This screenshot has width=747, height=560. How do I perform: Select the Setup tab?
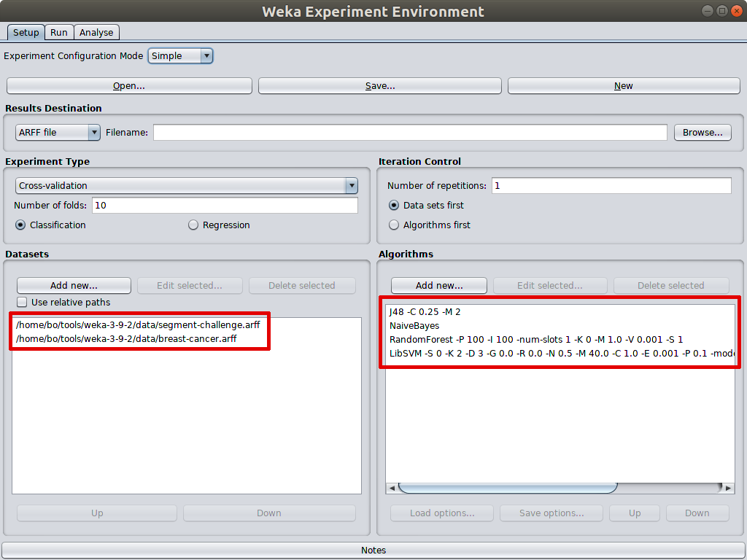point(26,32)
